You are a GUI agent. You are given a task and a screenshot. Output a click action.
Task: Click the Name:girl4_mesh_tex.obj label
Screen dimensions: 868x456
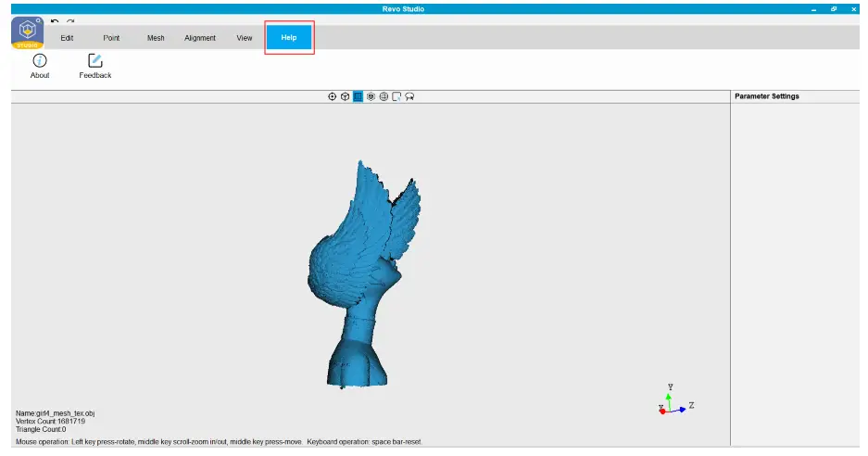click(x=55, y=413)
